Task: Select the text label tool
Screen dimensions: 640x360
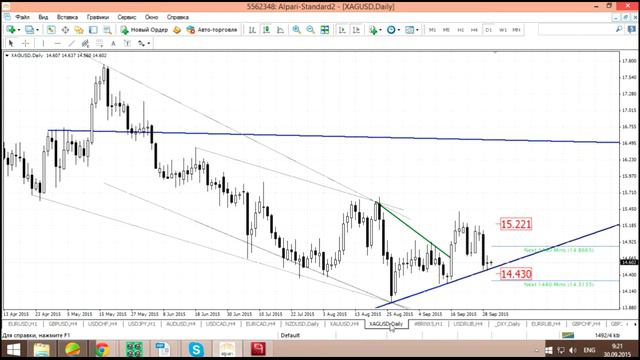Action: 127,43
